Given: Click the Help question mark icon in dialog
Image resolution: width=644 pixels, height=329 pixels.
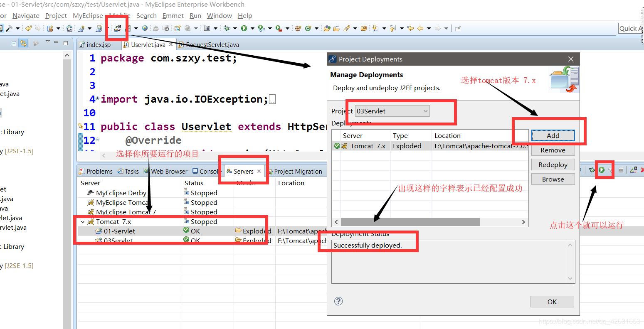Looking at the screenshot, I should tap(338, 301).
